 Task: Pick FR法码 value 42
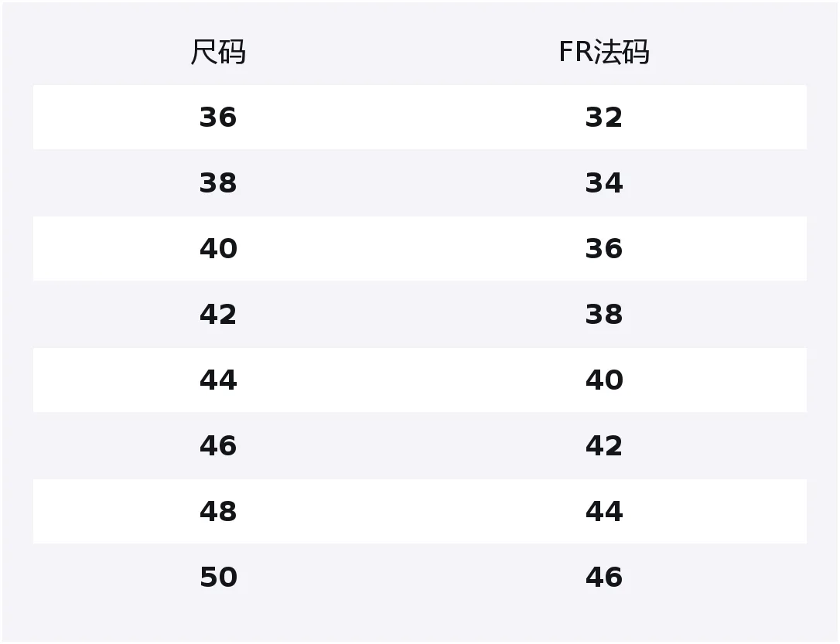coord(603,446)
